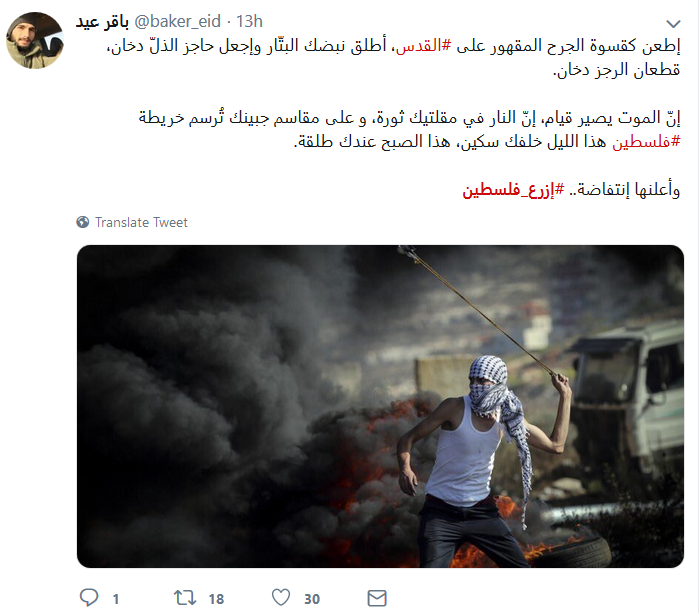699x613 pixels.
Task: Open the baker_eid profile avatar
Action: [35, 41]
